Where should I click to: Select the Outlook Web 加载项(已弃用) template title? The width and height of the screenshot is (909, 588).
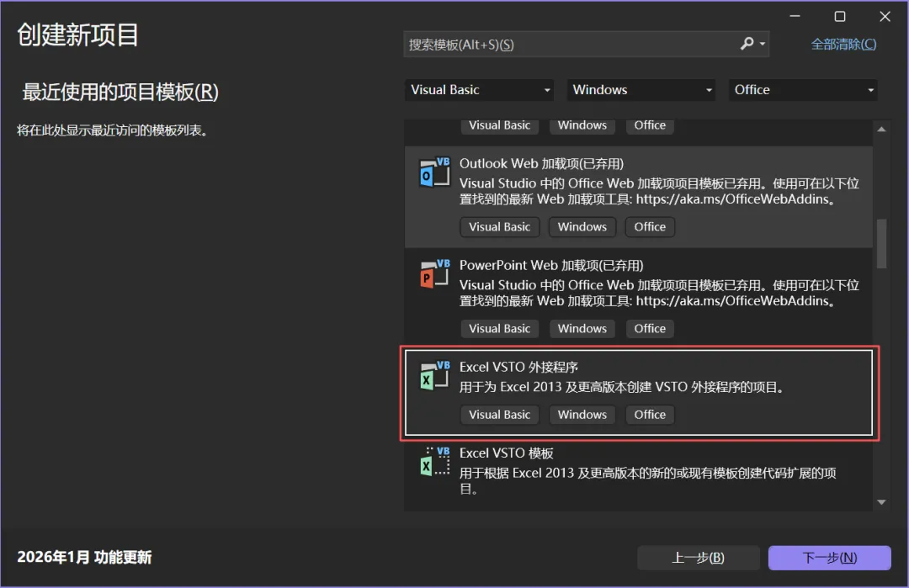click(x=541, y=164)
